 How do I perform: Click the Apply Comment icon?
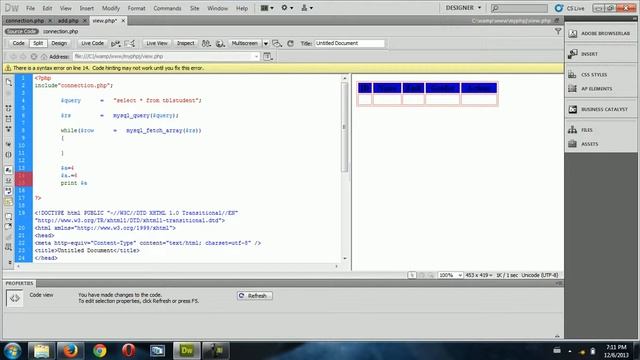[x=9, y=216]
